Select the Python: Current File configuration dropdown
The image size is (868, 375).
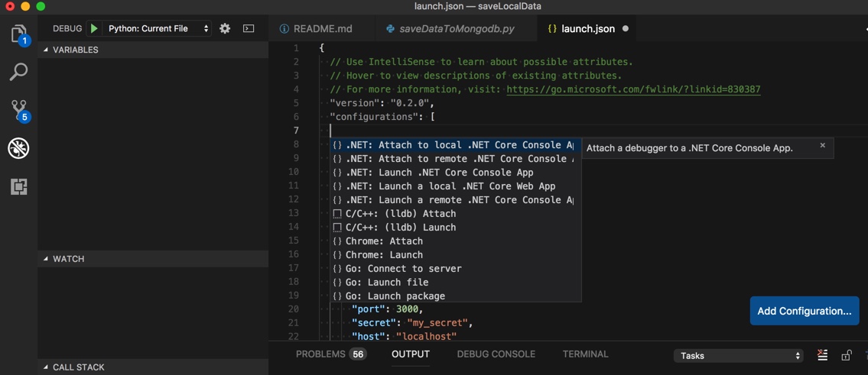pyautogui.click(x=158, y=28)
